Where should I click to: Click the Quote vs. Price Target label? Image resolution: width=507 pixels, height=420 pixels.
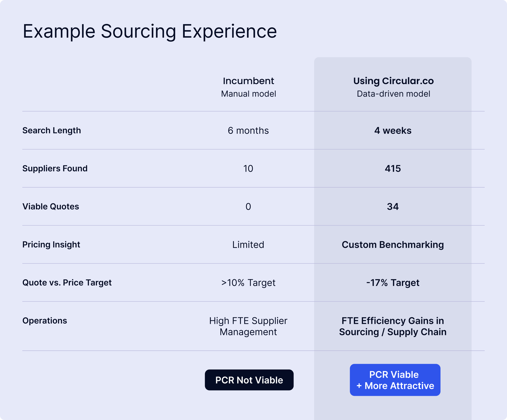[x=67, y=283]
